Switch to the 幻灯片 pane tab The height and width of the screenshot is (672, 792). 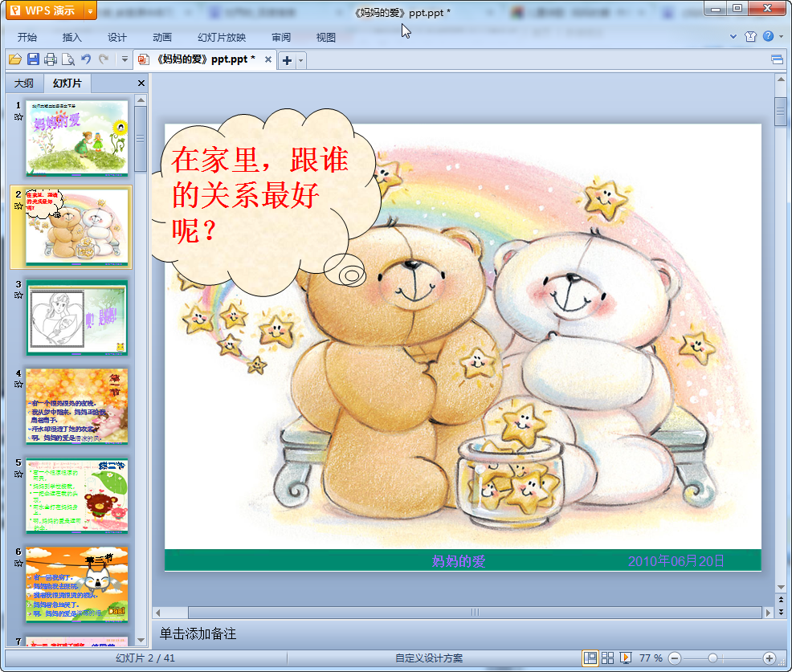point(67,83)
